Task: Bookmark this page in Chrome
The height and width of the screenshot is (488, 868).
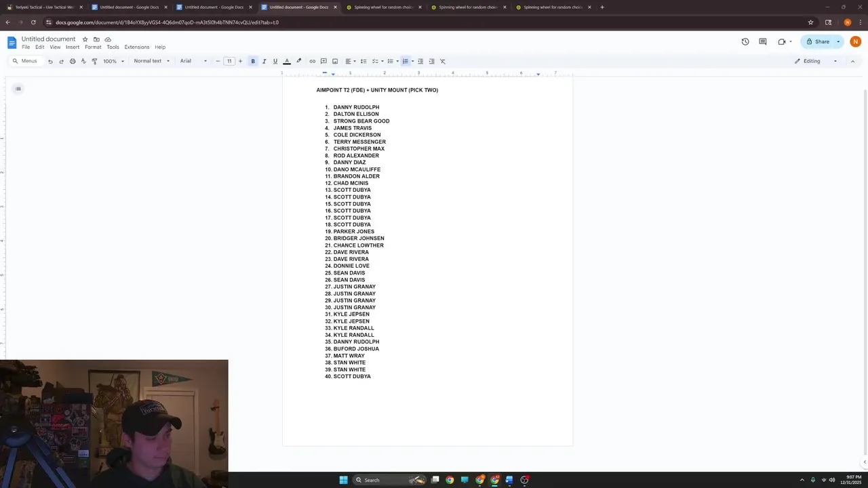Action: pos(810,22)
